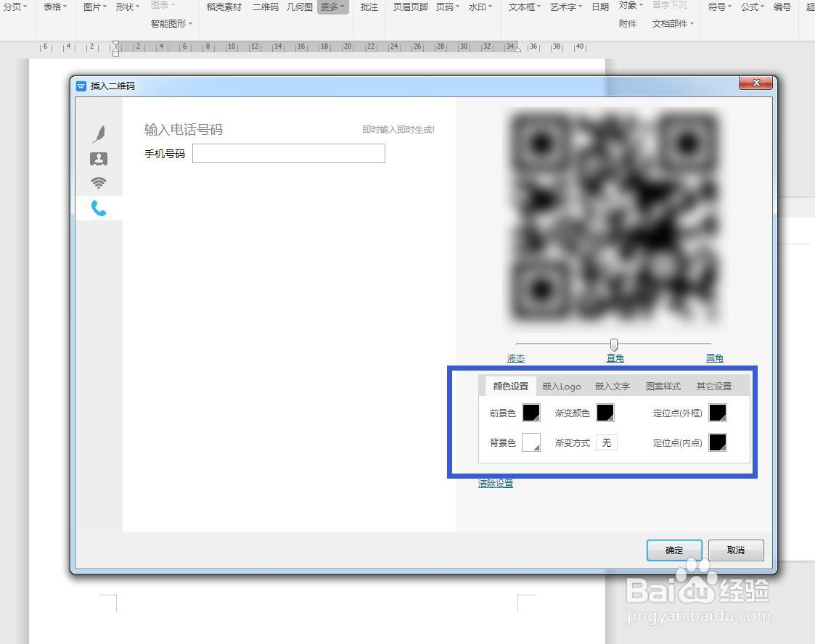Viewport: 815px width, 644px height.
Task: Open the 更多 dropdown in ribbon
Action: pos(332,7)
